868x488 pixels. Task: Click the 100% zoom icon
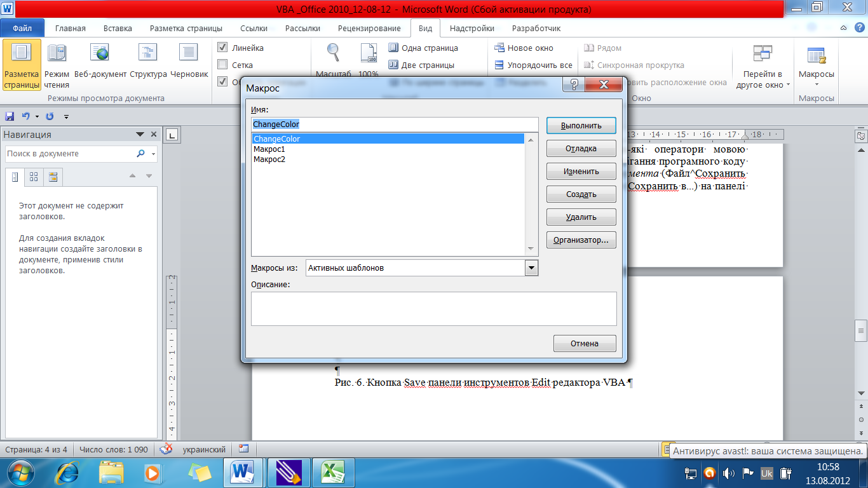pyautogui.click(x=369, y=61)
